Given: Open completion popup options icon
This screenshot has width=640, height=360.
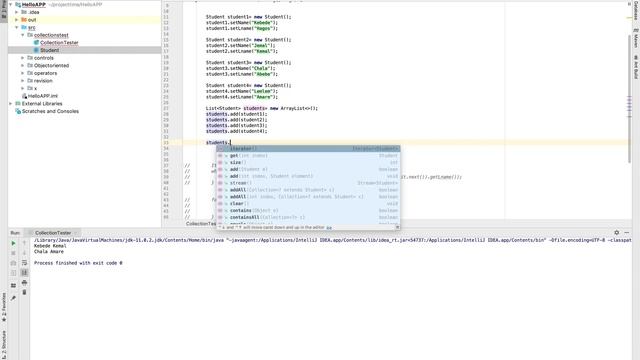Looking at the screenshot, I should (397, 227).
